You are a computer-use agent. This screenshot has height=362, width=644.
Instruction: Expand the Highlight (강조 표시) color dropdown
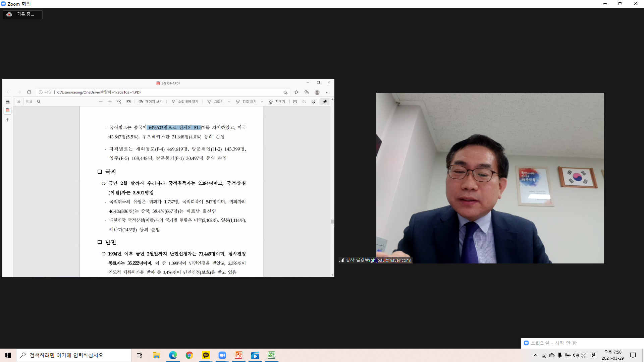(262, 102)
